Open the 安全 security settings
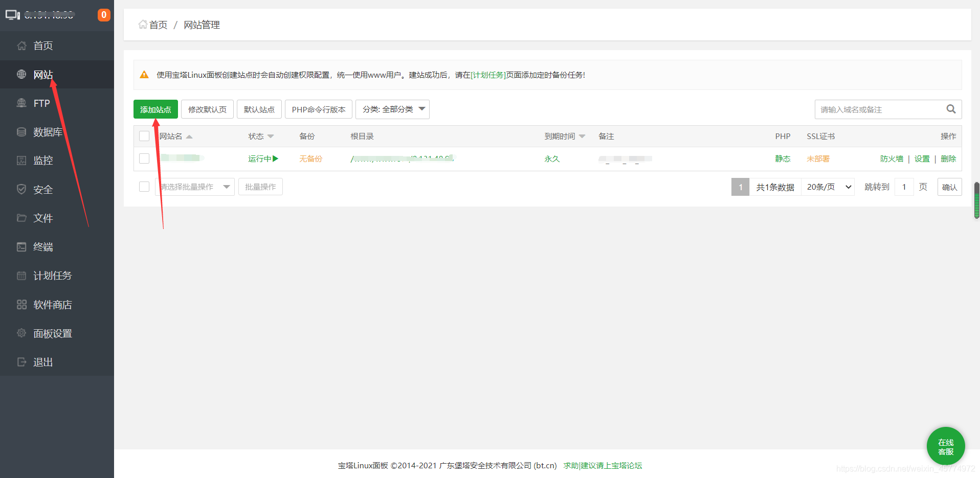Image resolution: width=980 pixels, height=478 pixels. click(x=42, y=189)
